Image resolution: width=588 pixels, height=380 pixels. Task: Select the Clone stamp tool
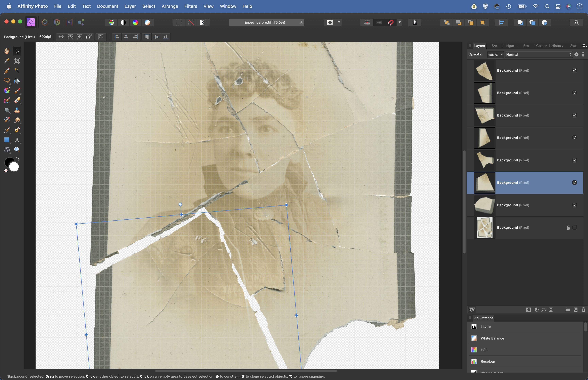click(x=17, y=110)
